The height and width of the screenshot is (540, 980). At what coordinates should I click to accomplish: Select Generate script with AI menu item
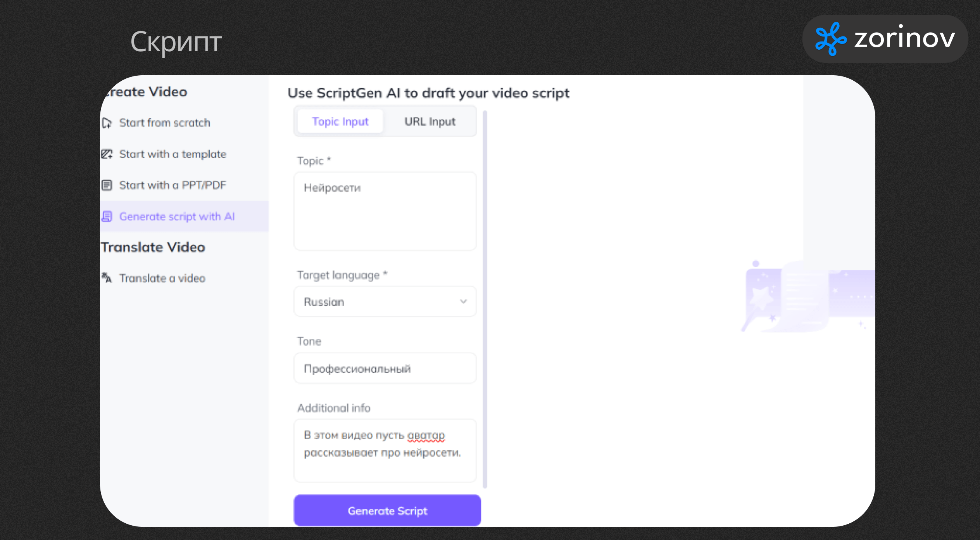tap(177, 216)
